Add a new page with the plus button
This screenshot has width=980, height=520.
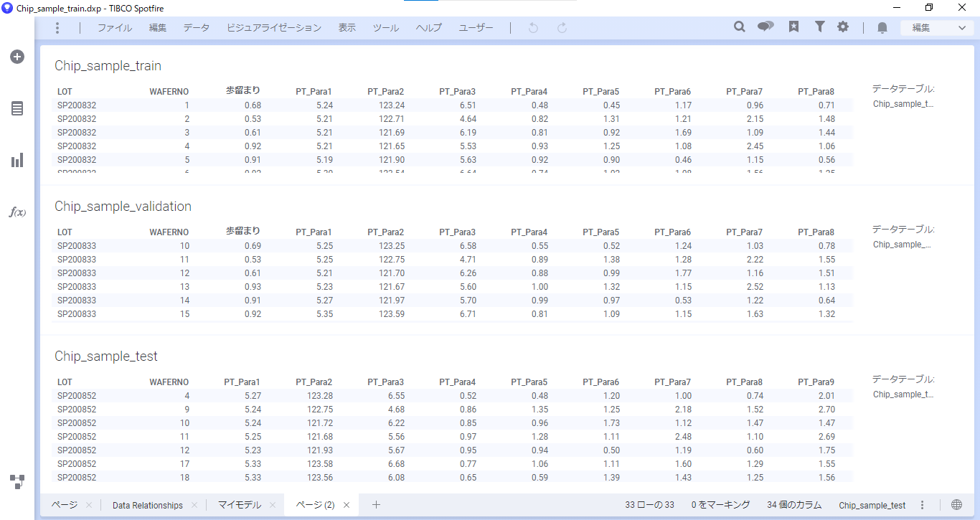coord(376,505)
